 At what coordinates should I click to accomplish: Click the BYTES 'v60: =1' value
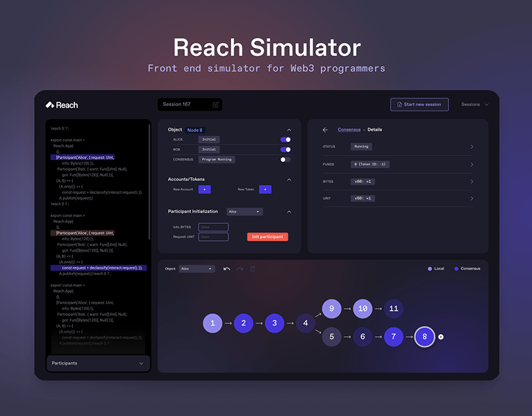coord(363,182)
